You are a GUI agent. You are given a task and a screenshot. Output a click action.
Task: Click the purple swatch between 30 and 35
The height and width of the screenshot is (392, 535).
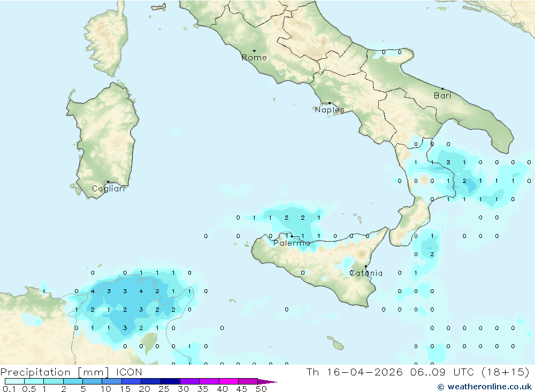point(190,381)
